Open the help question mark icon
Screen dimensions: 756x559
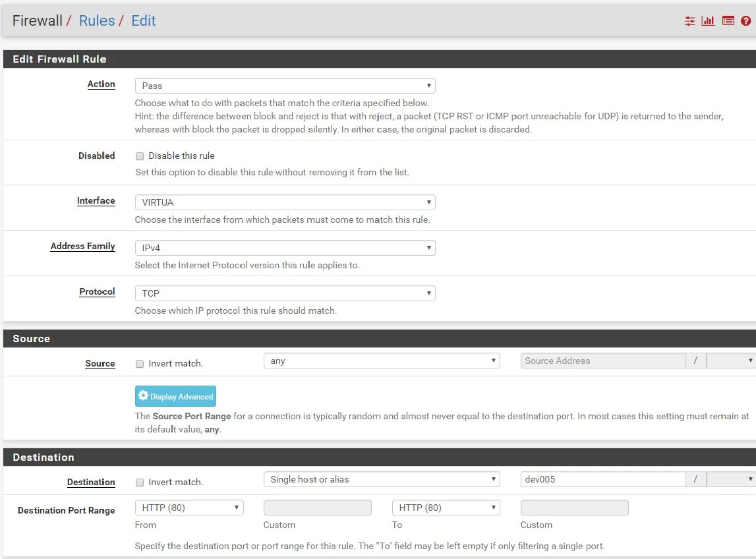coord(746,20)
